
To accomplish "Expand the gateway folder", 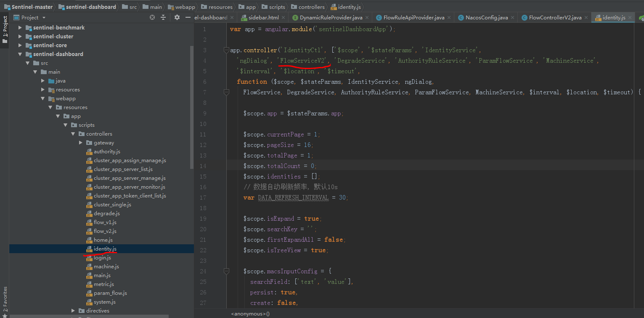I will tap(81, 143).
